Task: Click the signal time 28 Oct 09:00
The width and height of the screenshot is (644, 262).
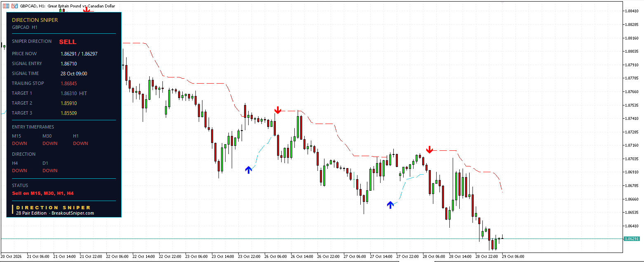Action: [x=74, y=74]
